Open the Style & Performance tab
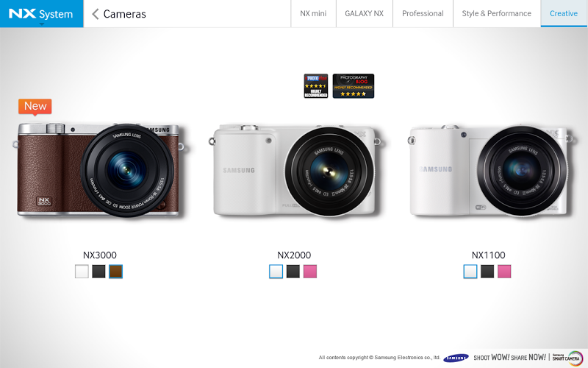The width and height of the screenshot is (588, 368). click(497, 13)
